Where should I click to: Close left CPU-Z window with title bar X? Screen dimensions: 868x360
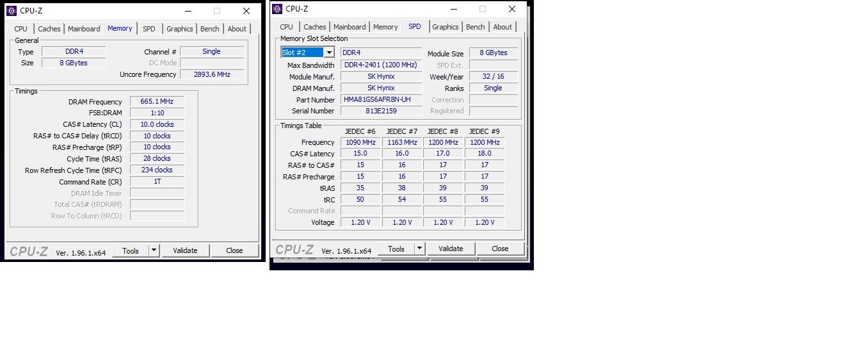click(246, 11)
